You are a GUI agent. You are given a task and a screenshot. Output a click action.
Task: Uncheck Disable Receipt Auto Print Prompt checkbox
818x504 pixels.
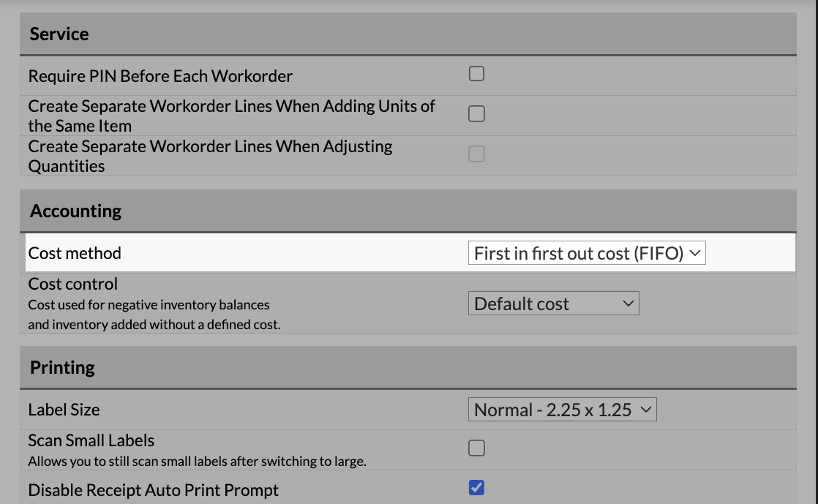click(x=476, y=488)
